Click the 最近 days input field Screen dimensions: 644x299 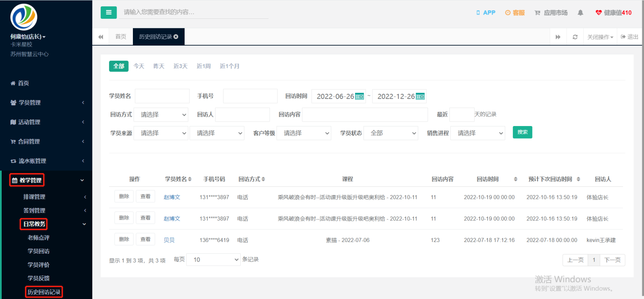(x=462, y=115)
